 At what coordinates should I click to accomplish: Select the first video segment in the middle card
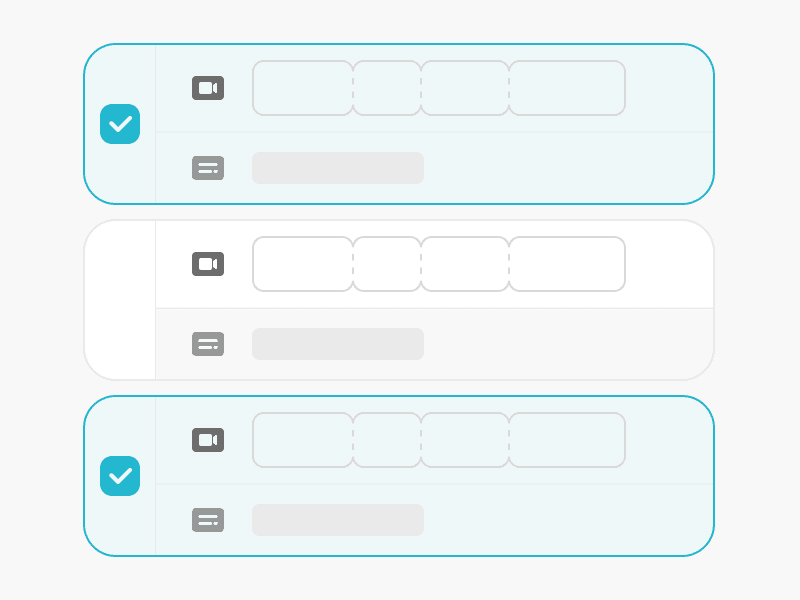click(x=302, y=264)
